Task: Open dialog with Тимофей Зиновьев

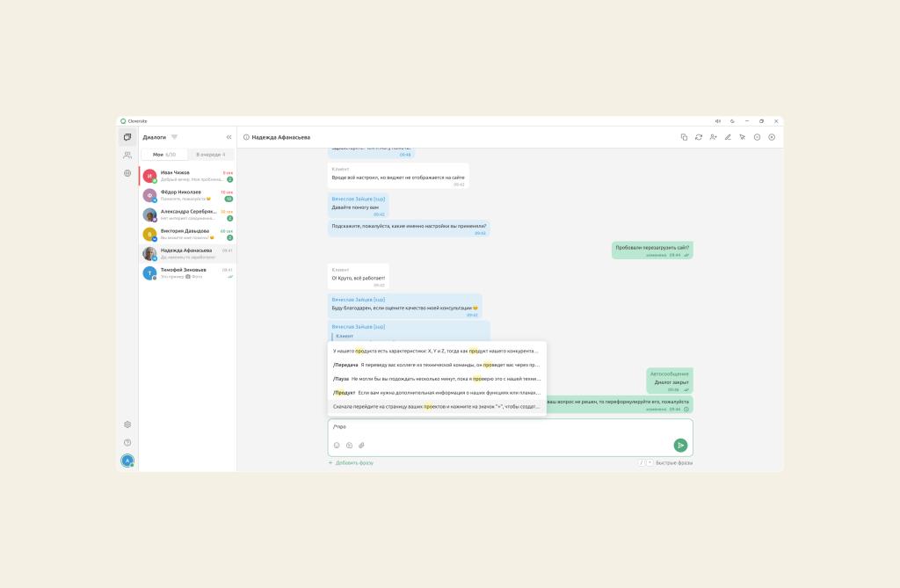Action: (x=188, y=273)
